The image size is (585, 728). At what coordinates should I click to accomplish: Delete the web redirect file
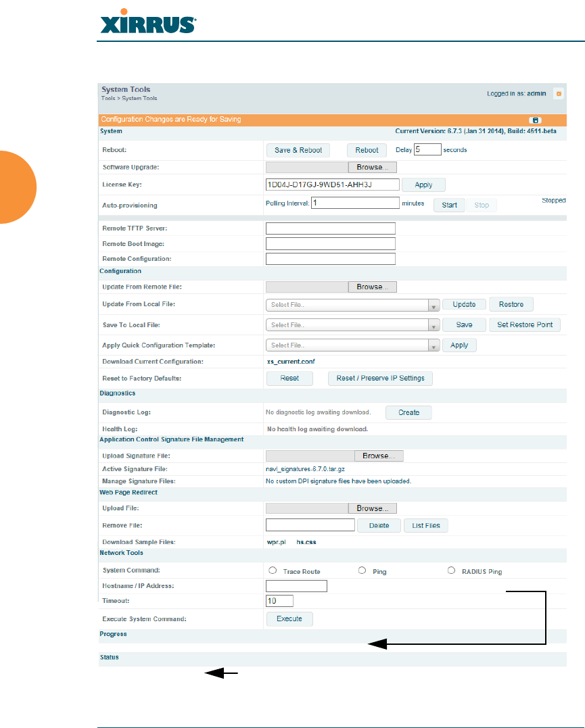pyautogui.click(x=379, y=526)
